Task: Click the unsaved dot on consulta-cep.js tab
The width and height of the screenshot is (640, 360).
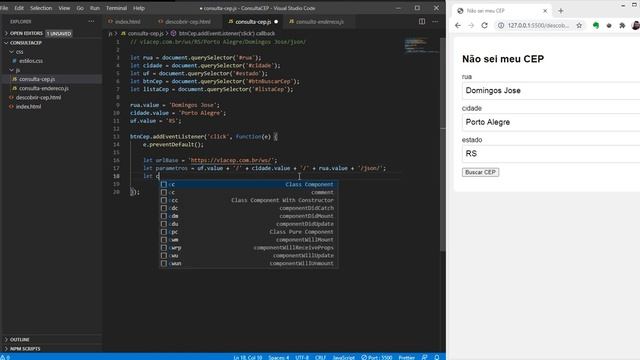Action: pos(276,22)
